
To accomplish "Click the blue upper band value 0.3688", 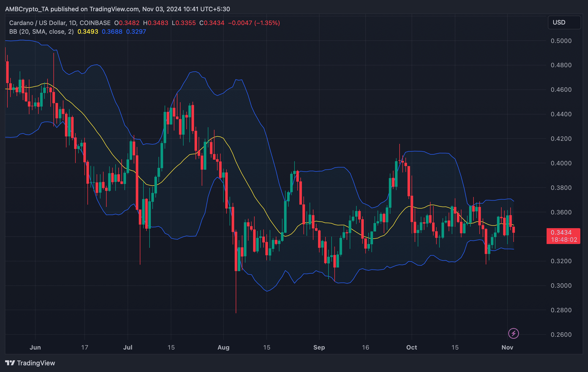I will [112, 32].
